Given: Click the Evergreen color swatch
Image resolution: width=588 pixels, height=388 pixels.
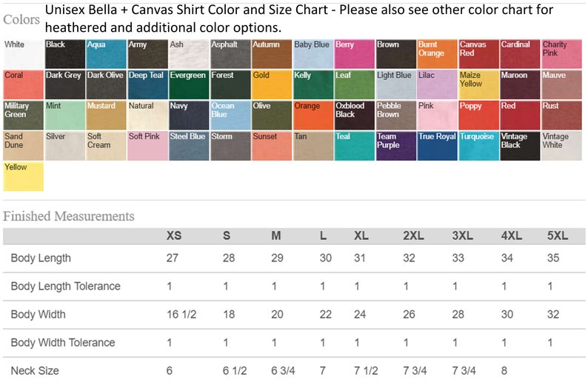Looking at the screenshot, I should coord(189,84).
